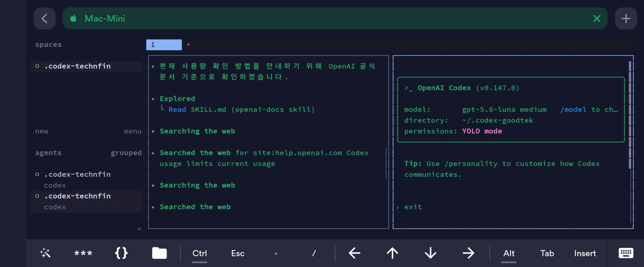Click the 'gpt-5.6-luna medium' model value
Screen dimensions: 644x267
[x=504, y=110]
